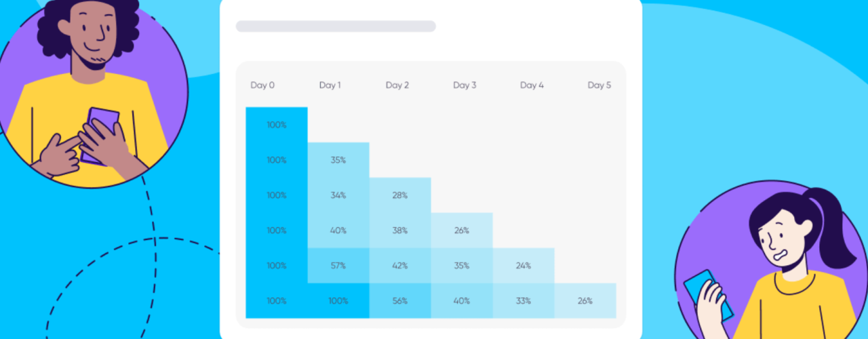Select the 33% cell in bottom row

click(x=524, y=301)
